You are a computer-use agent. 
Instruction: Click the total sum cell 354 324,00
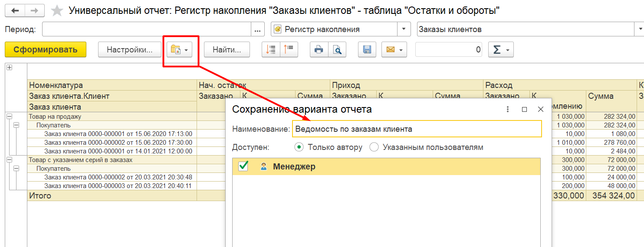[611, 196]
